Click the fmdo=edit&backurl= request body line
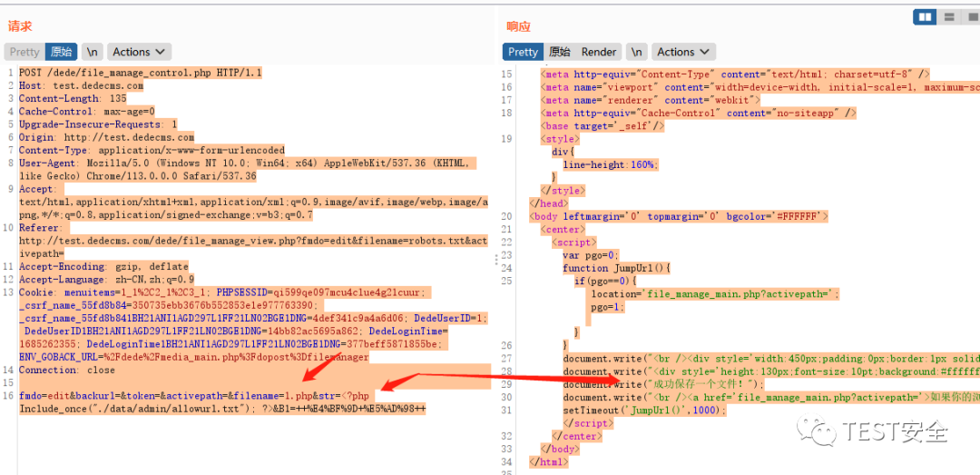This screenshot has height=475, width=980. [194, 396]
